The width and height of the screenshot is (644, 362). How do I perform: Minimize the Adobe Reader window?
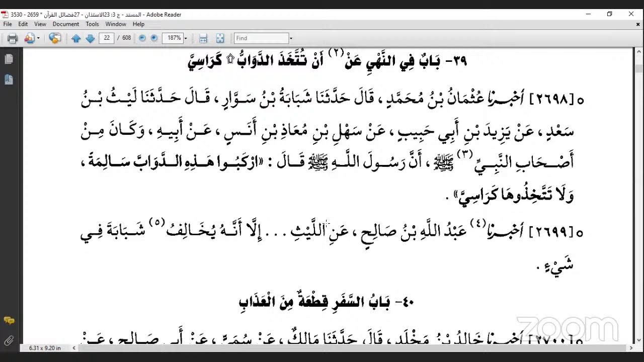588,14
